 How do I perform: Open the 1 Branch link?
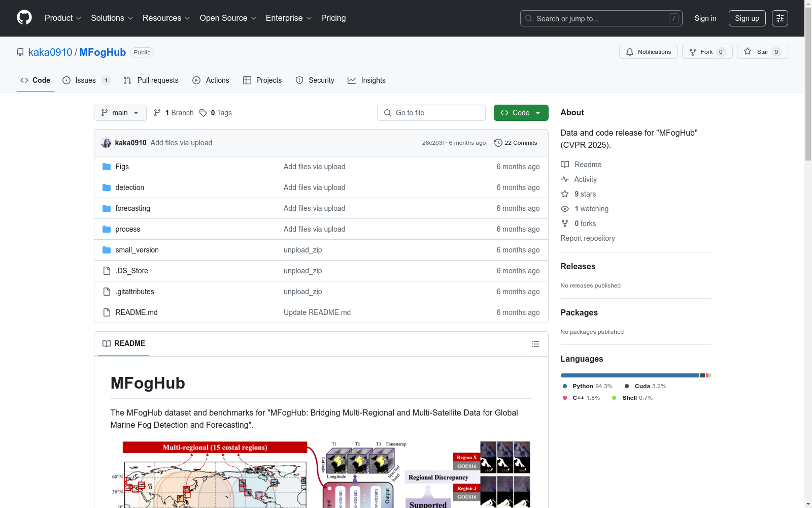[174, 113]
